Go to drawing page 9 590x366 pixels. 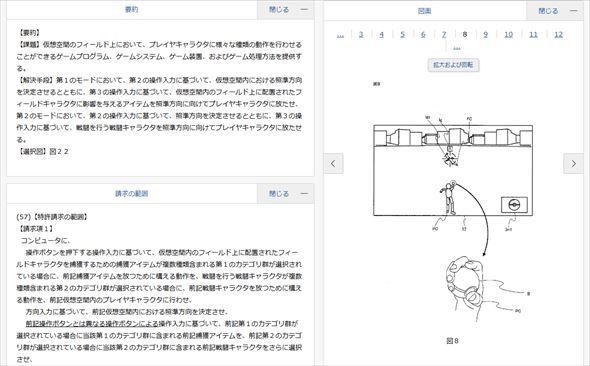[x=485, y=34]
